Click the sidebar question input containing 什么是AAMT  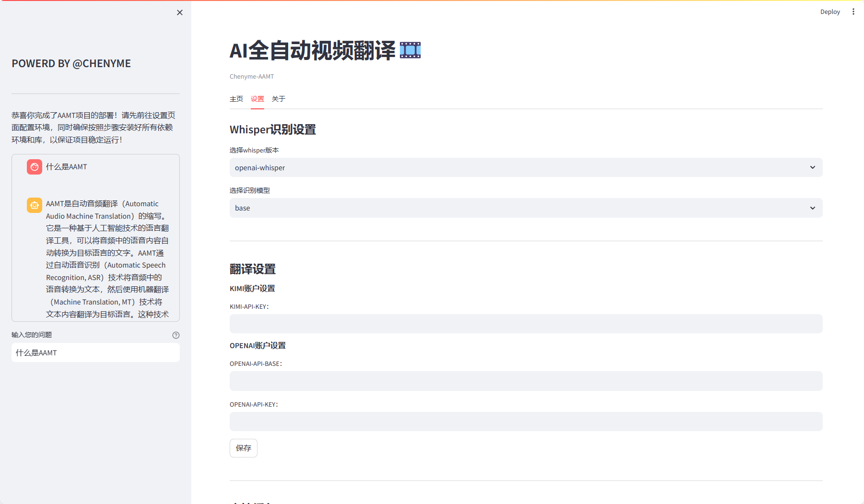pos(95,352)
